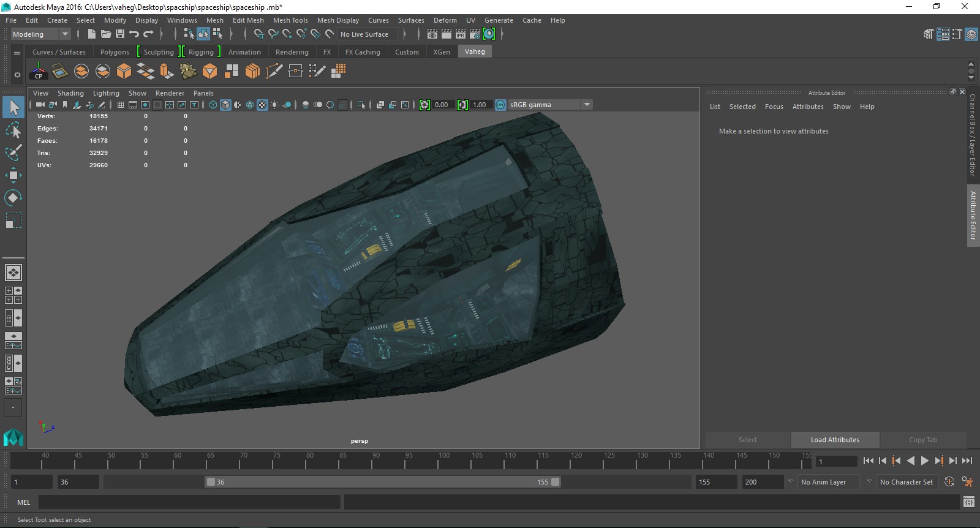Click the IPR render icon
The width and height of the screenshot is (980, 528).
click(460, 34)
